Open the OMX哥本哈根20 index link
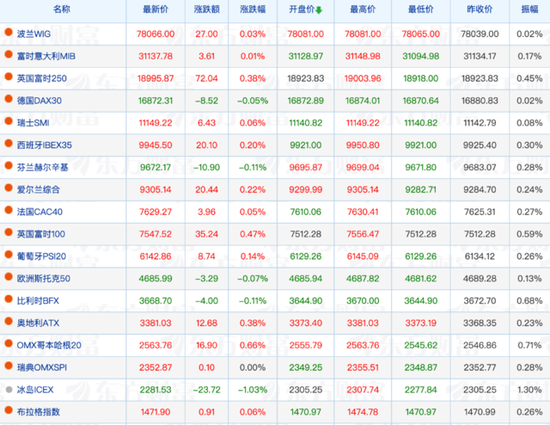Image resolution: width=550 pixels, height=425 pixels. point(49,345)
